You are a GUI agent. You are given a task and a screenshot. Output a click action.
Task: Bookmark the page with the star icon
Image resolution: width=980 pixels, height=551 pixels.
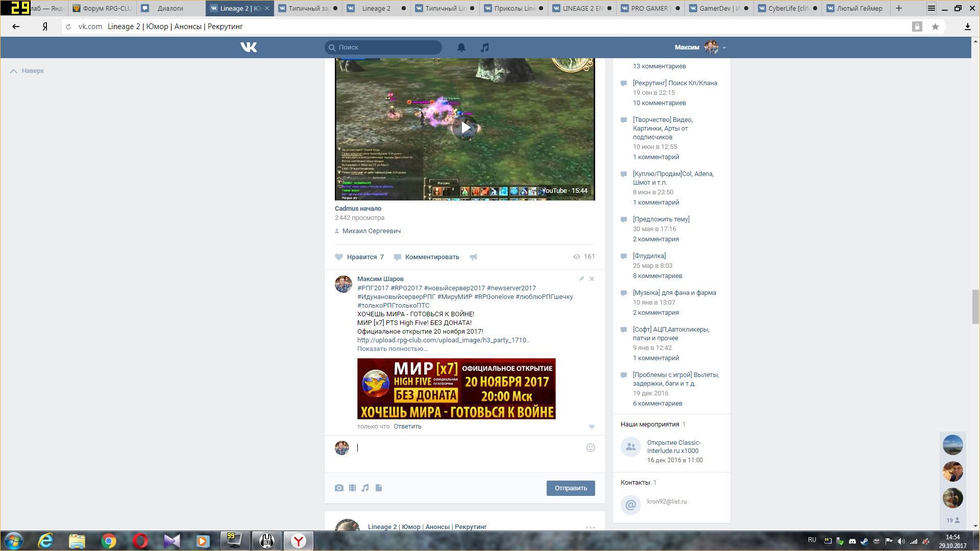tap(935, 27)
